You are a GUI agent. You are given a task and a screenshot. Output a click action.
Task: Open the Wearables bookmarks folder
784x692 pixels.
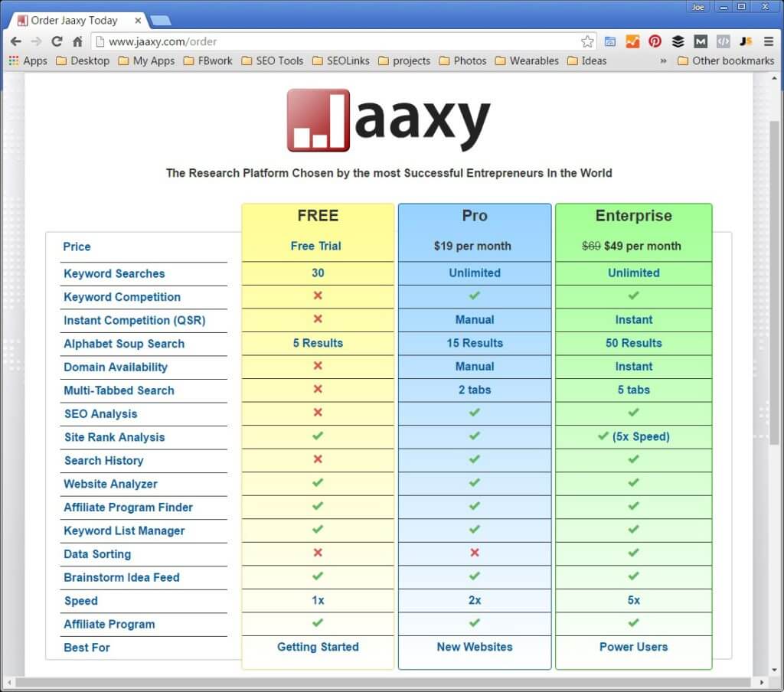(x=527, y=61)
